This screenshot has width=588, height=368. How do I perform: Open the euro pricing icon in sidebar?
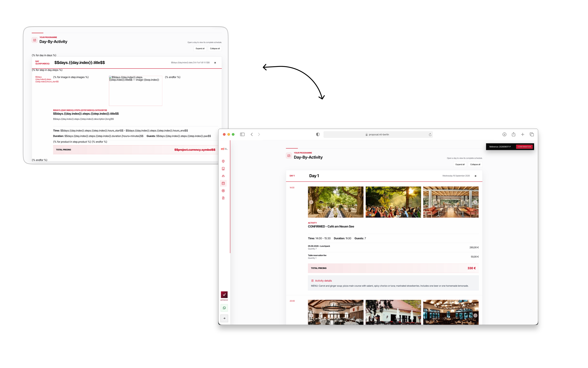coord(223,191)
